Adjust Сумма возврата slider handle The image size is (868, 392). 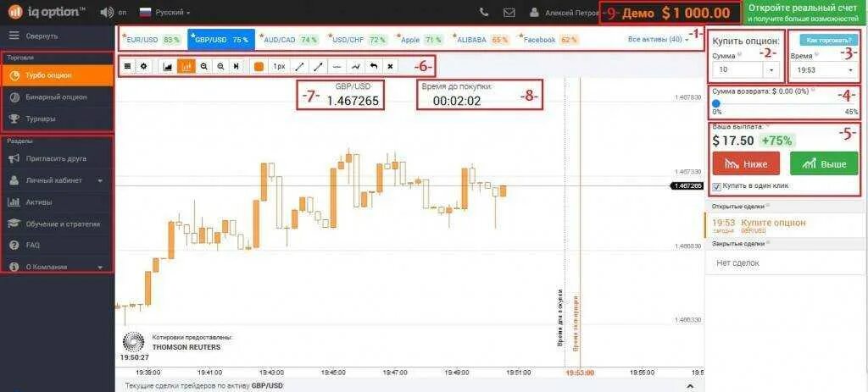click(716, 103)
